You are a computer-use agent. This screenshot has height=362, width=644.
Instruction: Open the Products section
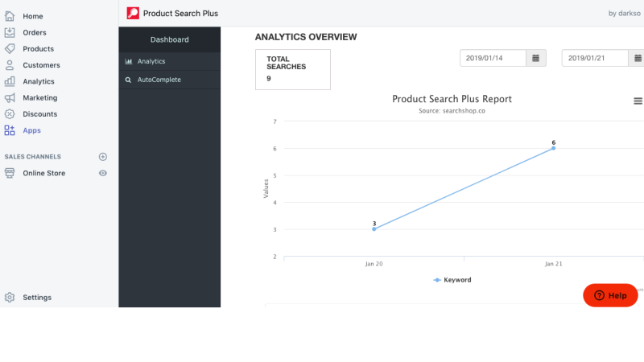[x=38, y=49]
